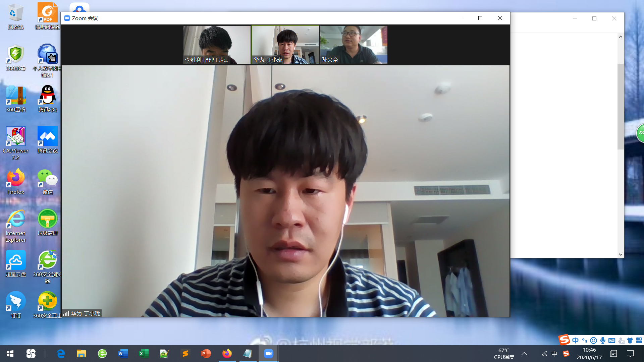Screen dimensions: 644x362
Task: Open notepad-style app on taskbar
Action: [x=248, y=354]
